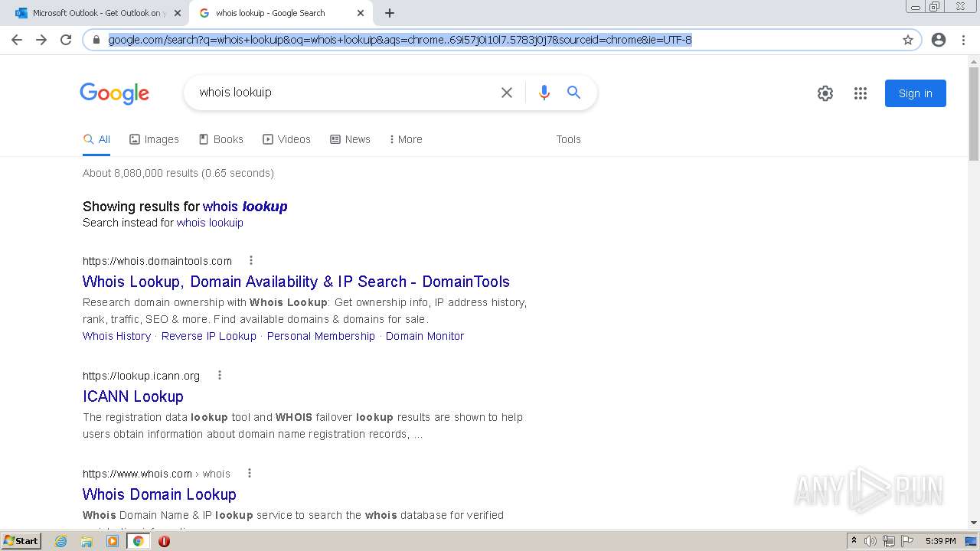Click the https://www.whois.com URL text
Viewport: 980px width, 551px height.
[137, 474]
